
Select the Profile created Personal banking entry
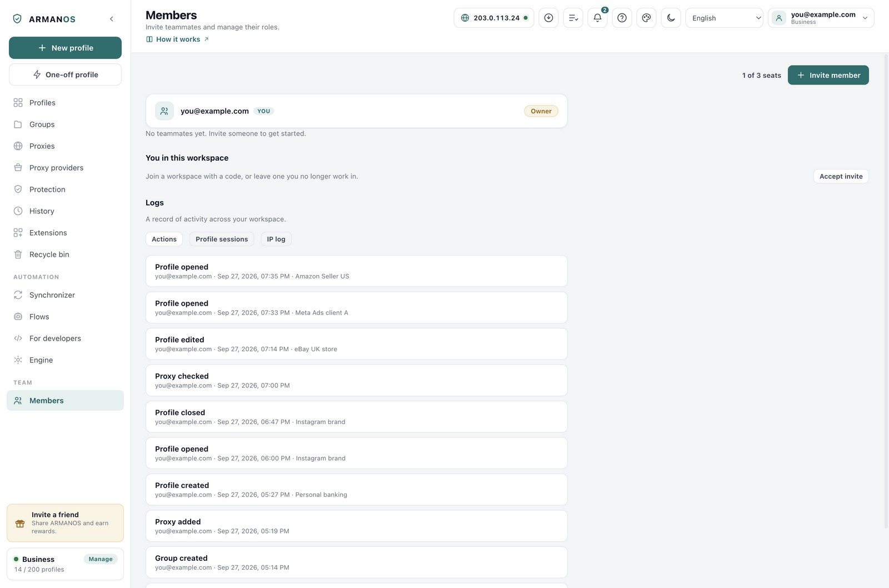point(356,490)
